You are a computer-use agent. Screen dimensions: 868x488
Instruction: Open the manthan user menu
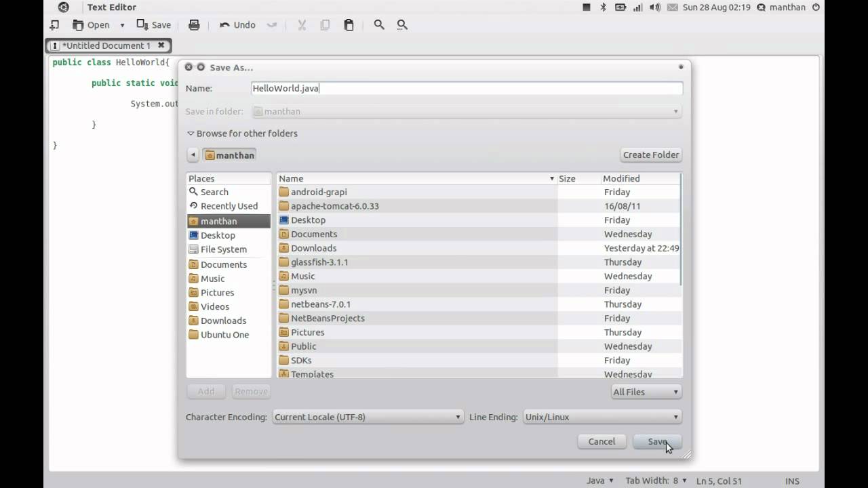point(781,7)
